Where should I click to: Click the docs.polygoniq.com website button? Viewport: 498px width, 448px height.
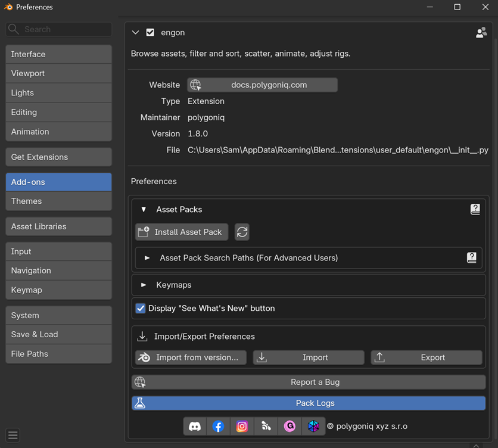[x=262, y=85]
